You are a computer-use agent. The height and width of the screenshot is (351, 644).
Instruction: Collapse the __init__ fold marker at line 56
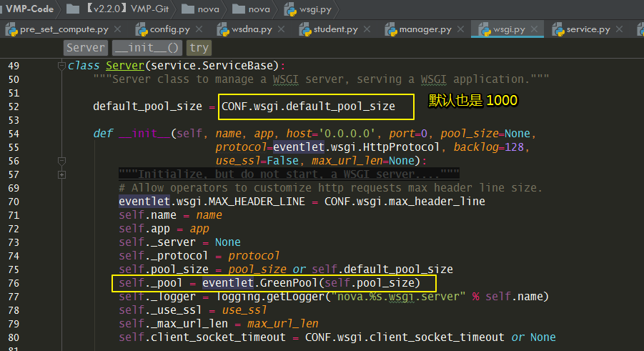(61, 161)
